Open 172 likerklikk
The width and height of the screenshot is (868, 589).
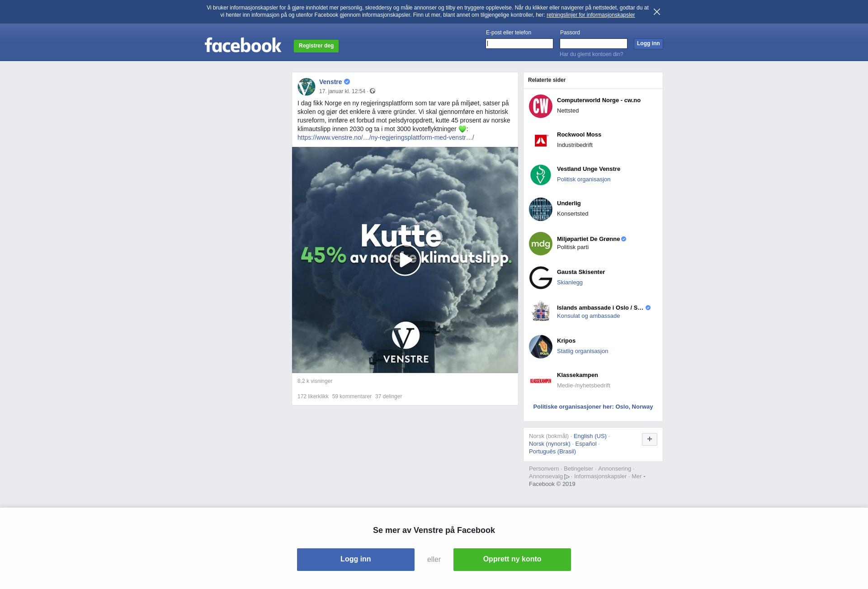click(313, 396)
